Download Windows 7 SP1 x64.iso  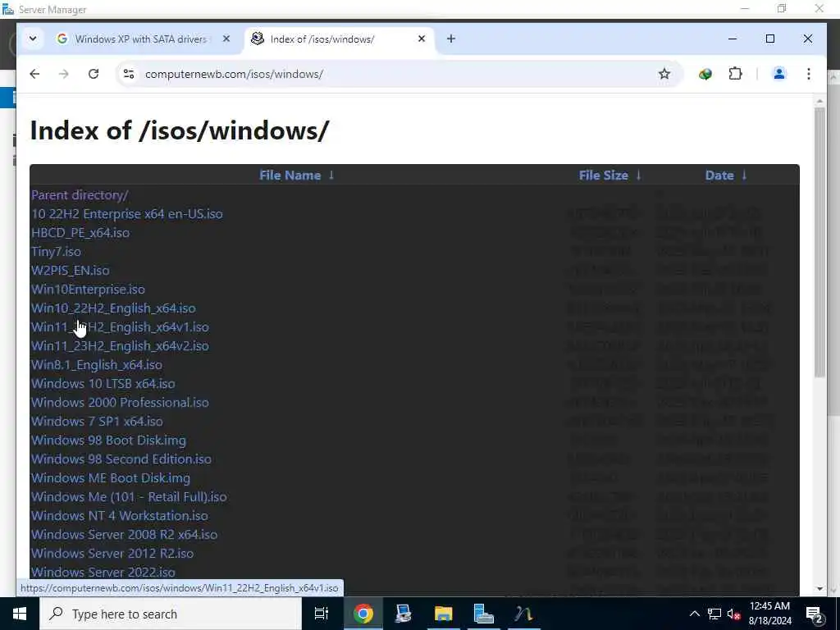click(97, 421)
